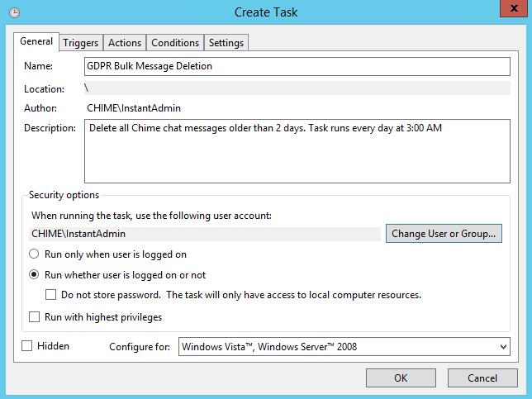Toggle the Hidden checkbox
Image resolution: width=532 pixels, height=399 pixels.
pyautogui.click(x=27, y=346)
